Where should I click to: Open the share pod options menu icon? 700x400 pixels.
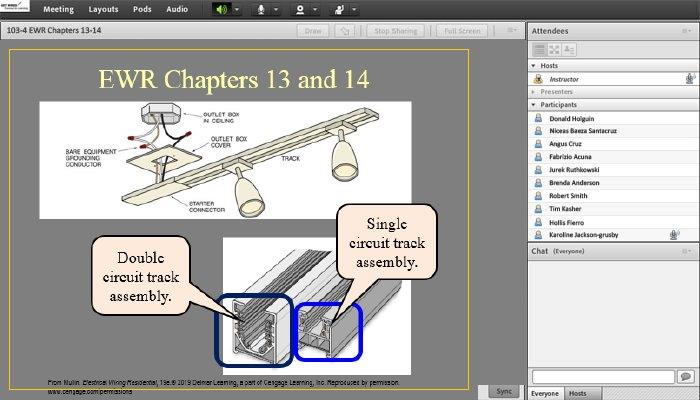512,30
